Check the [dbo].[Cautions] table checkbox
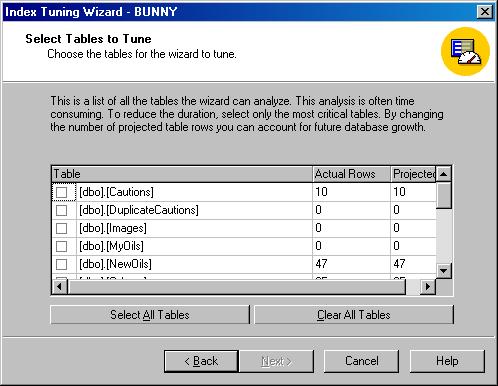498x386 pixels. 62,192
